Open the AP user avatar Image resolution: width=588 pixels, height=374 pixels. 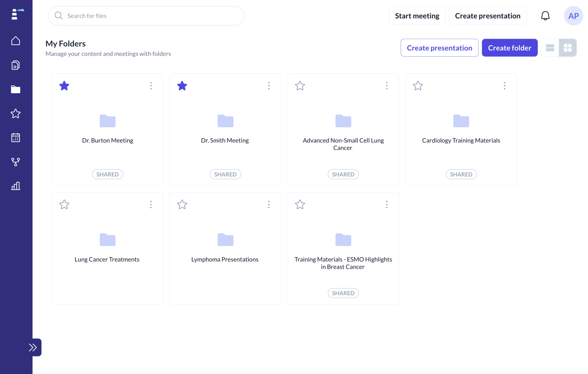pos(573,16)
